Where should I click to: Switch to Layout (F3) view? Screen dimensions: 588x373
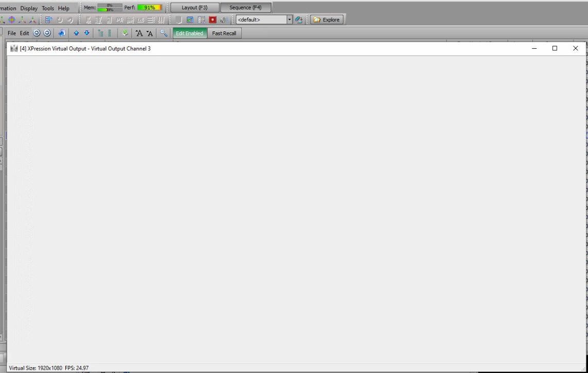pyautogui.click(x=195, y=7)
